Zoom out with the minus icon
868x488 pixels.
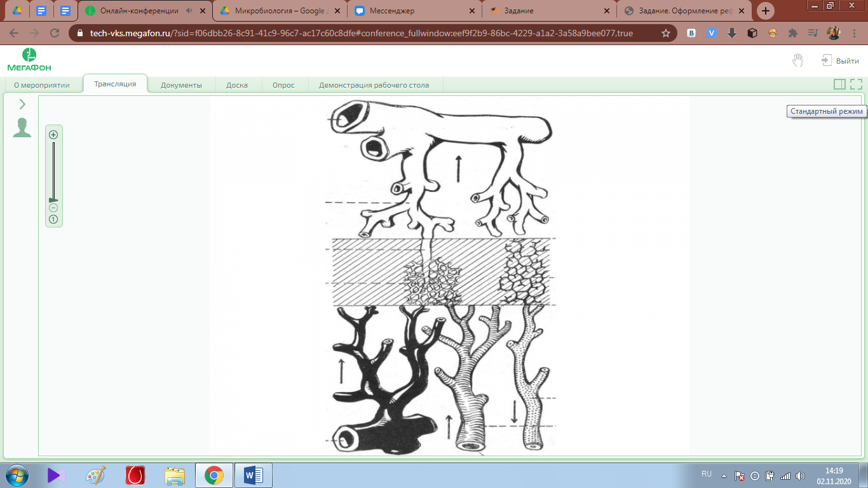click(53, 208)
